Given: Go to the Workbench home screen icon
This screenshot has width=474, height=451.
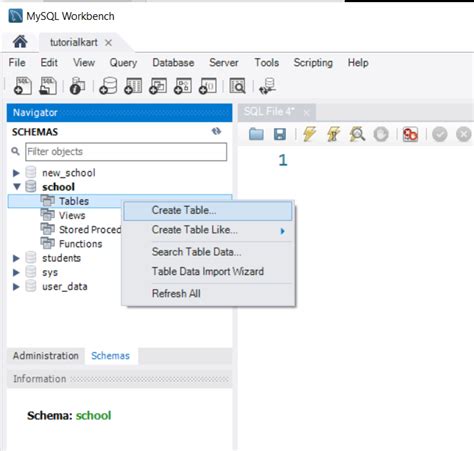Looking at the screenshot, I should [x=20, y=42].
